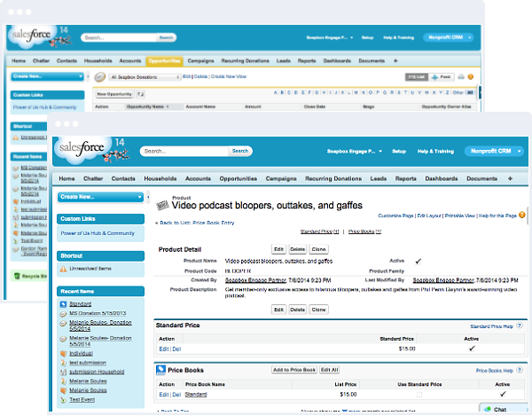The width and height of the screenshot is (532, 416).
Task: Click the $15.00 Standard Price value
Action: 407,349
